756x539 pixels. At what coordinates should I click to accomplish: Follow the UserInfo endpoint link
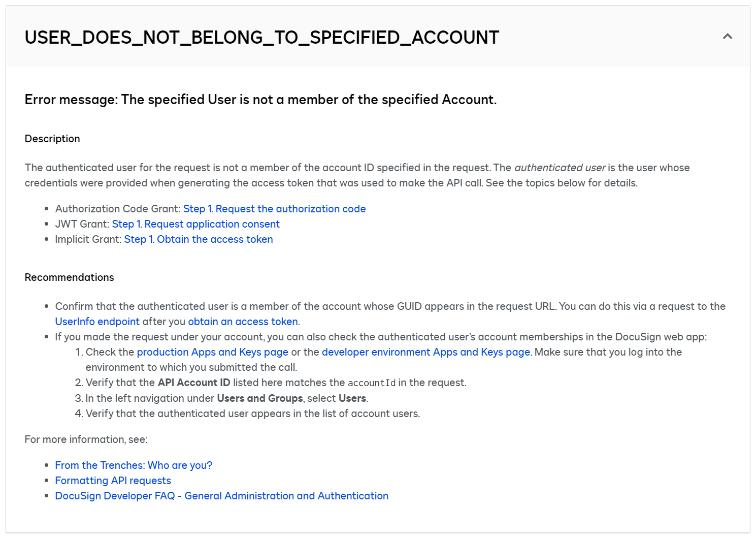click(x=97, y=322)
